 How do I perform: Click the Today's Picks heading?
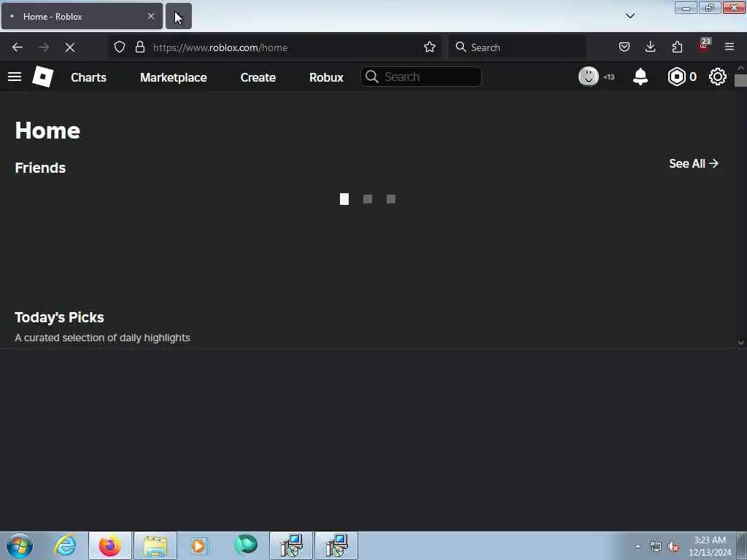(x=60, y=317)
